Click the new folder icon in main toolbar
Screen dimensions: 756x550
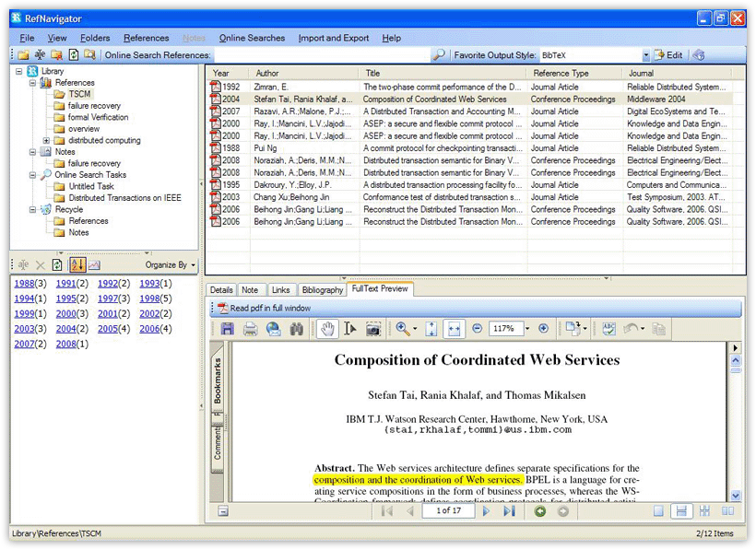[23, 55]
